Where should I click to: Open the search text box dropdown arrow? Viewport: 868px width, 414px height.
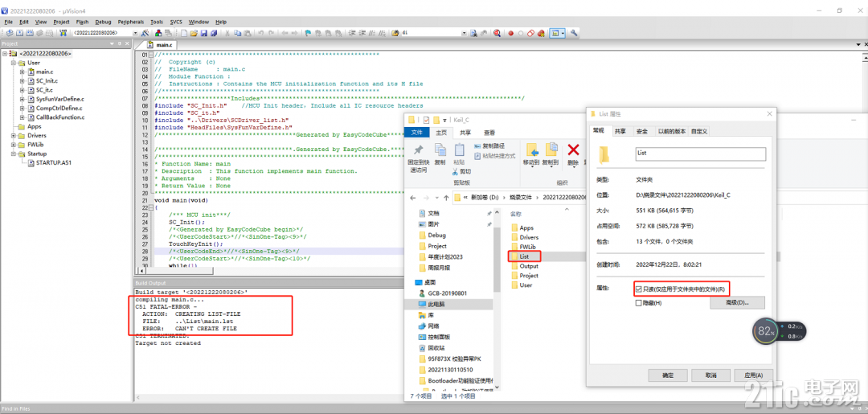[464, 33]
